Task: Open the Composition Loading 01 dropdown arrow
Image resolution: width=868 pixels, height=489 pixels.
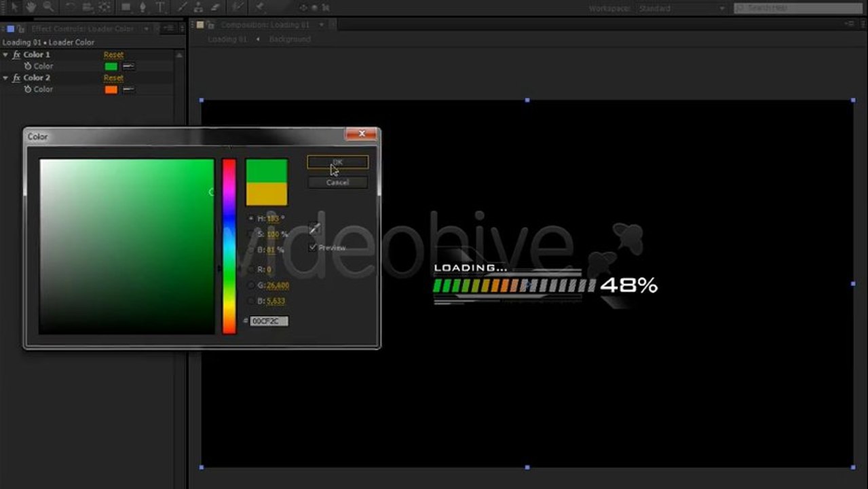Action: 322,25
